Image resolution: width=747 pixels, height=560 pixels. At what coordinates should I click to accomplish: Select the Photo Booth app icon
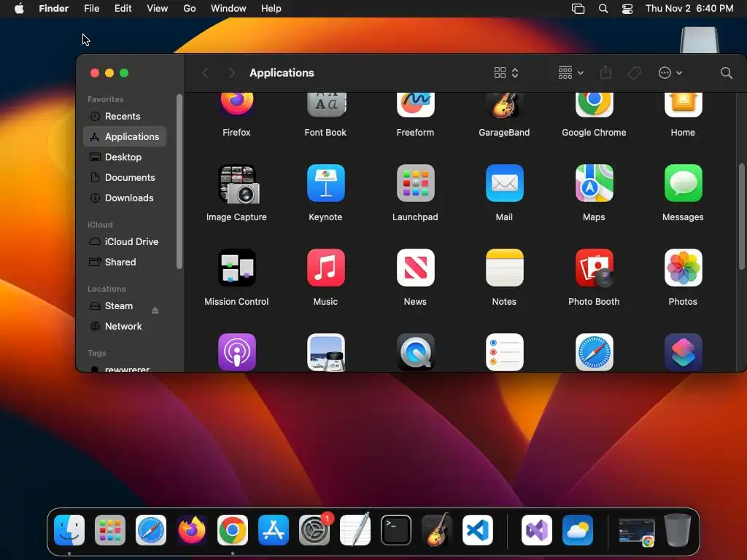point(594,268)
